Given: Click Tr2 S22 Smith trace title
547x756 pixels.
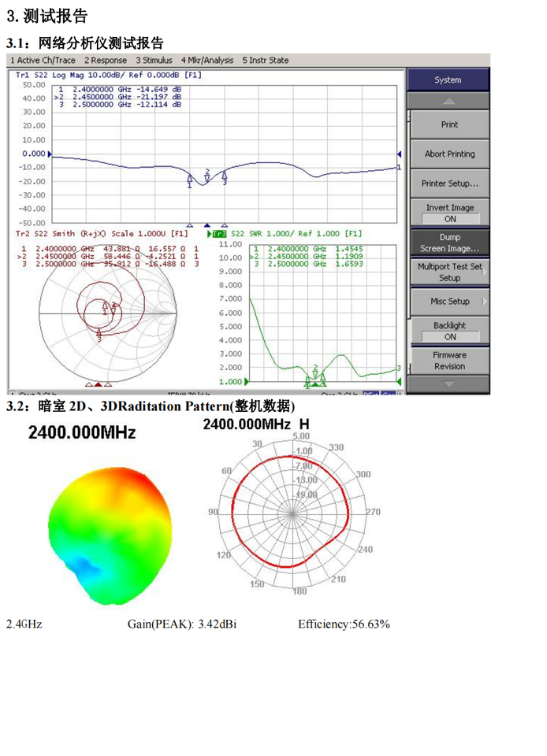Looking at the screenshot, I should (102, 233).
